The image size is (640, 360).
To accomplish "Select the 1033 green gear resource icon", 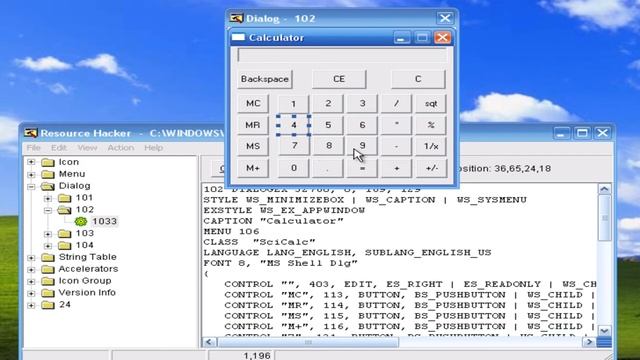I will (x=81, y=222).
